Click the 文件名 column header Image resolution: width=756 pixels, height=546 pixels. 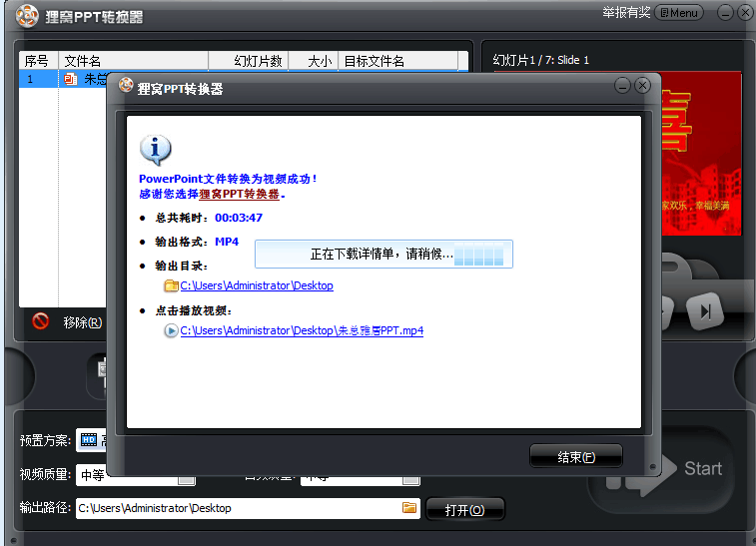pos(133,61)
